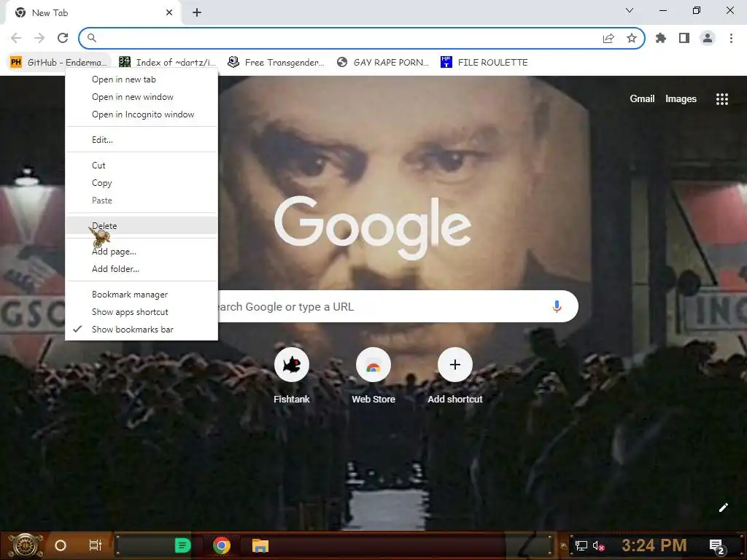Toggle Show apps shortcut option
Viewport: 747px width, 560px height.
[x=142, y=312]
